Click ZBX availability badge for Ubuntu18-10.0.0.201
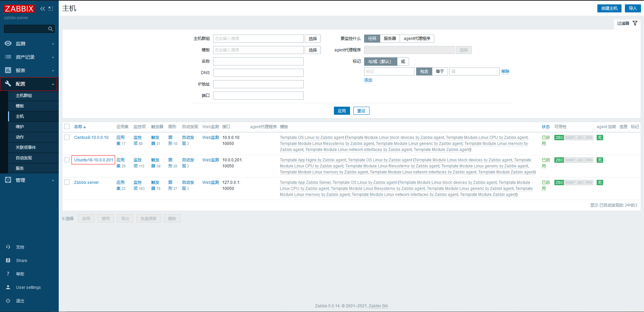This screenshot has width=644, height=312. [x=559, y=160]
